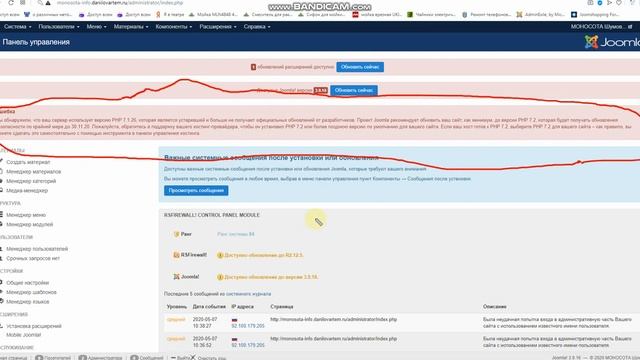Click the browser heart favorites icon

619,2
